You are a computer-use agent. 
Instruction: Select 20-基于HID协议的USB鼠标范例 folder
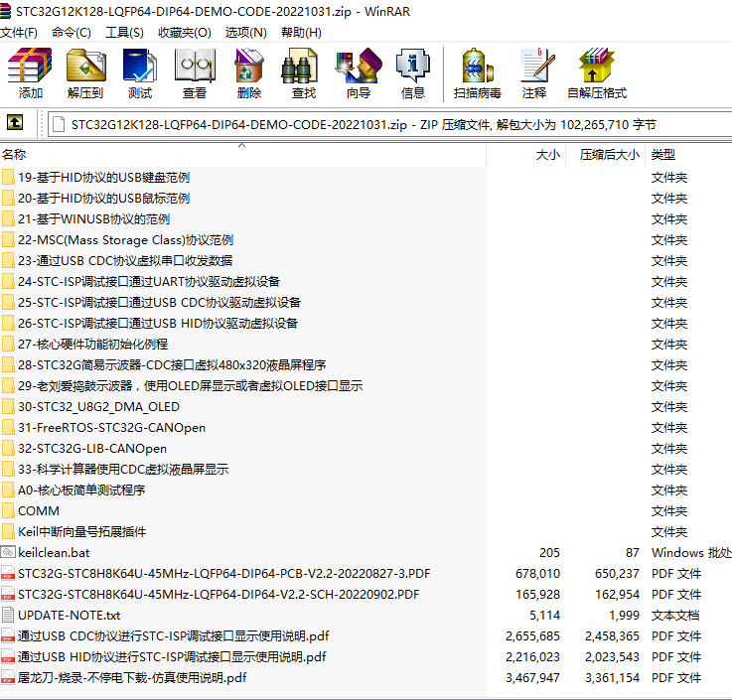(103, 199)
